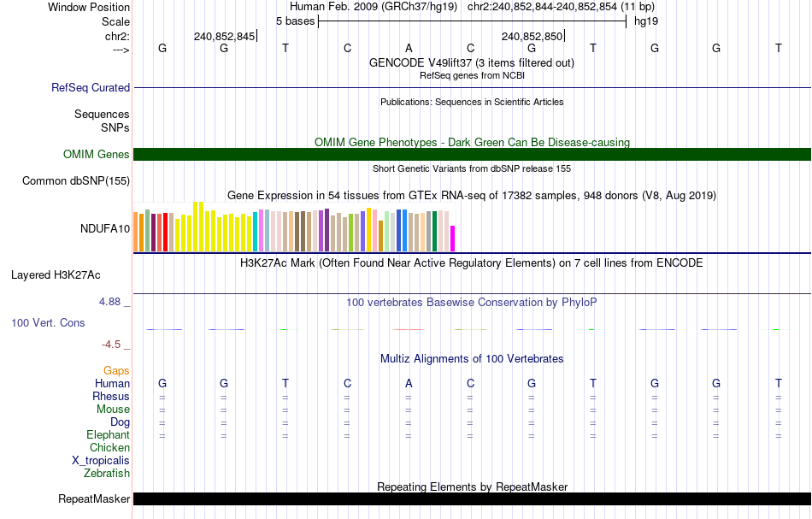Click the '240,852,845' coordinate marker
Screen dimensions: 812x519
pyautogui.click(x=225, y=36)
